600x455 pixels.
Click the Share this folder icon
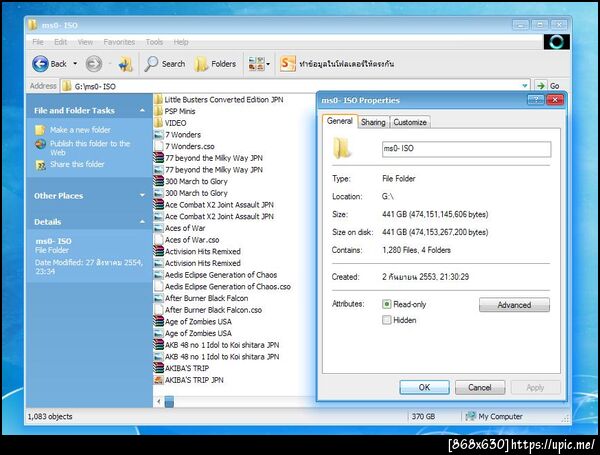40,165
